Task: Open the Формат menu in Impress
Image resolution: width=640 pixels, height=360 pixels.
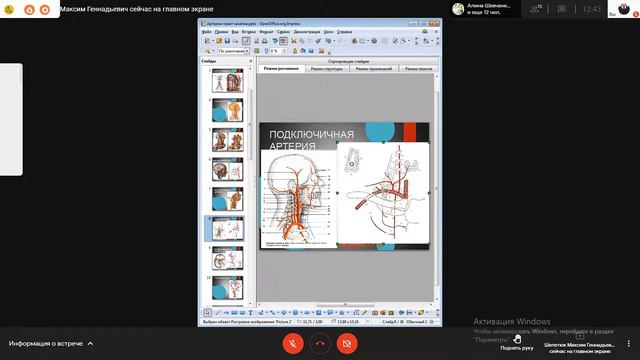Action: 266,32
